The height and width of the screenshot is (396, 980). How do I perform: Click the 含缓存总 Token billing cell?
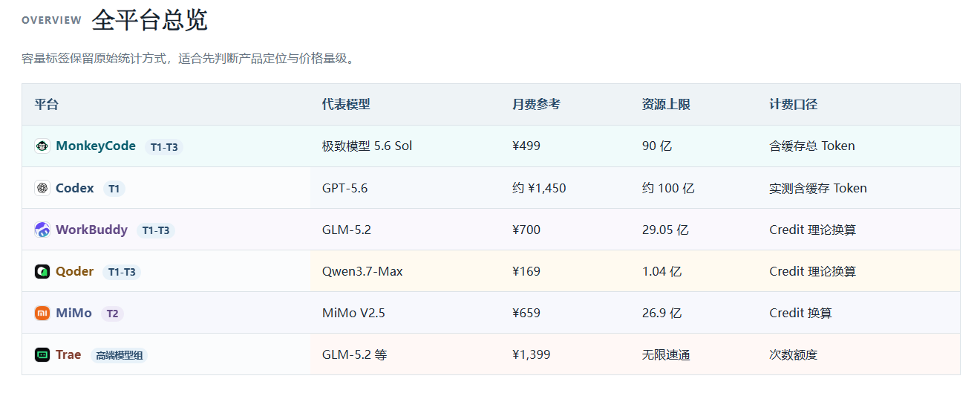click(812, 146)
